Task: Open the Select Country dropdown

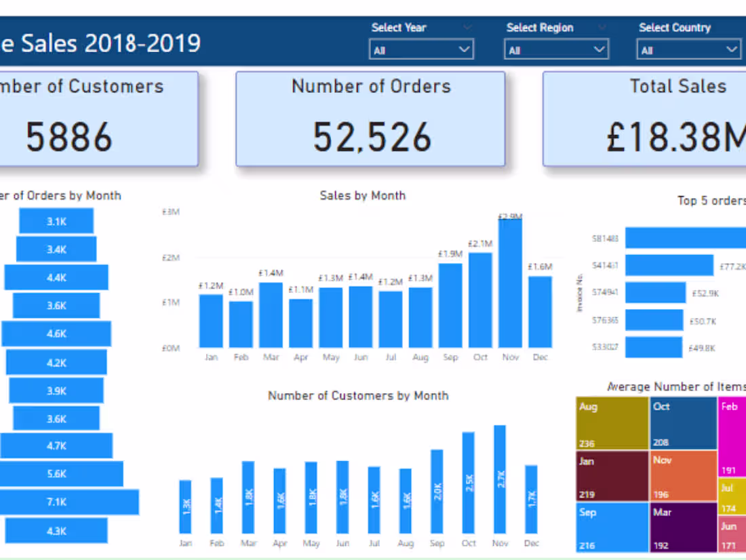Action: click(x=688, y=49)
